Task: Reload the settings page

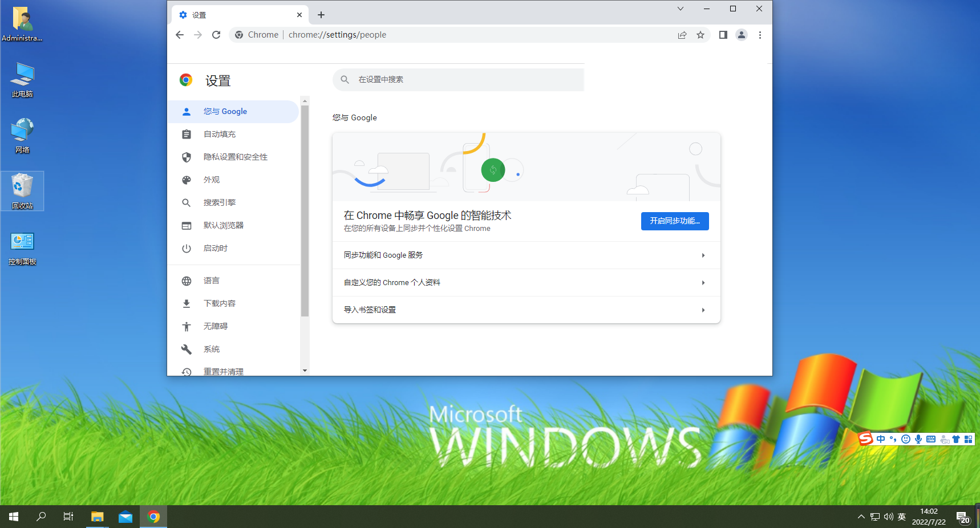Action: pos(216,35)
